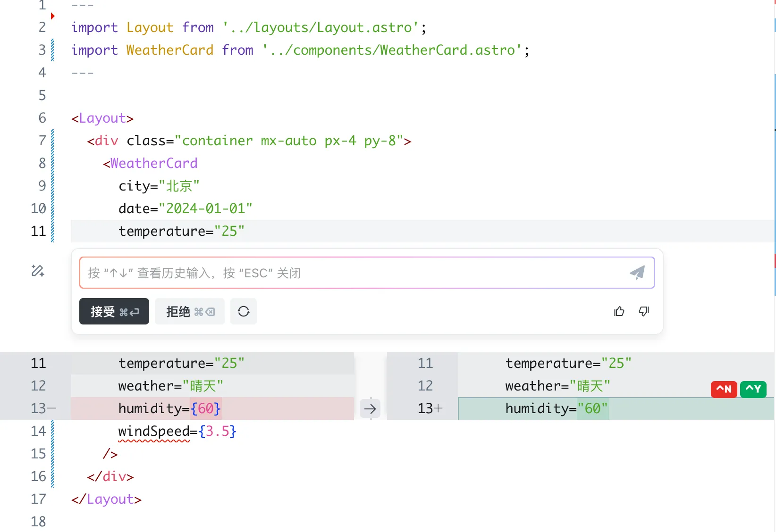Image resolution: width=776 pixels, height=532 pixels.
Task: Click line number 11 in the upper editor
Action: (x=39, y=231)
